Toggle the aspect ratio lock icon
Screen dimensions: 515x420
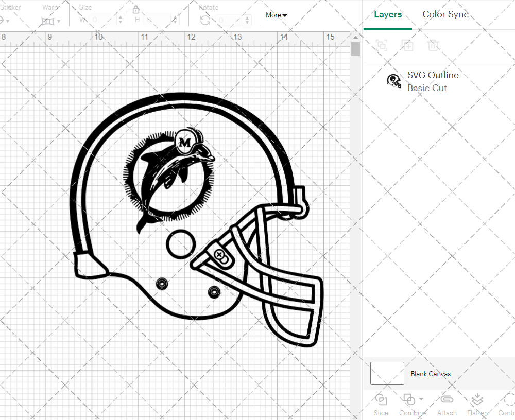(x=135, y=10)
